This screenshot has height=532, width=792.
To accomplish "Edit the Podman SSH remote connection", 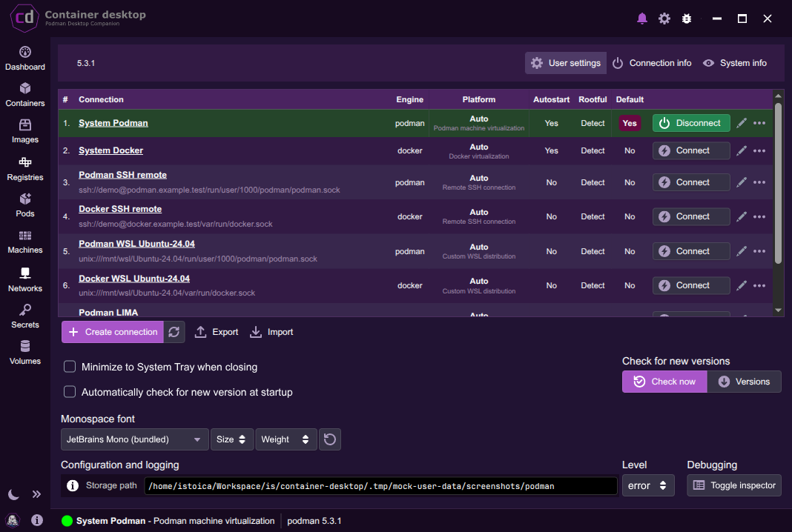I will click(x=742, y=182).
